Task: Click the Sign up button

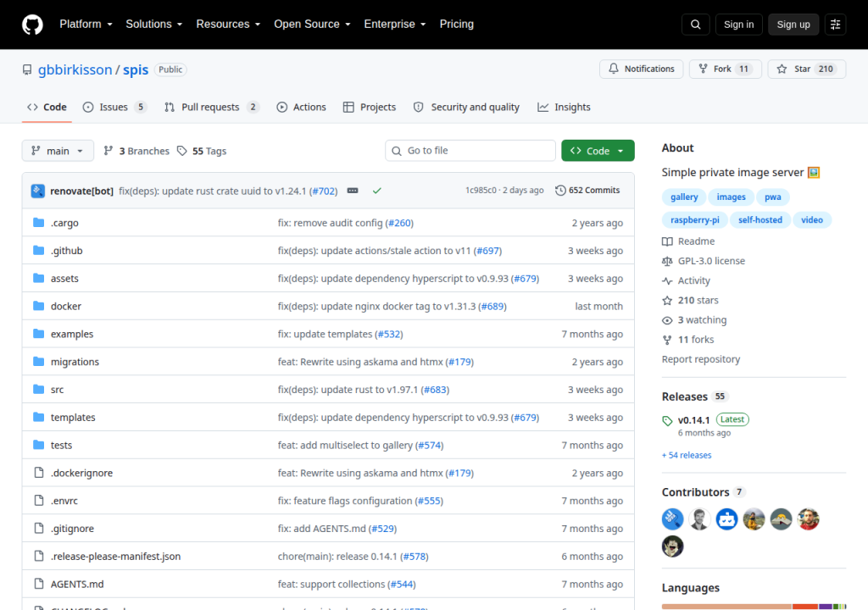Action: coord(793,25)
